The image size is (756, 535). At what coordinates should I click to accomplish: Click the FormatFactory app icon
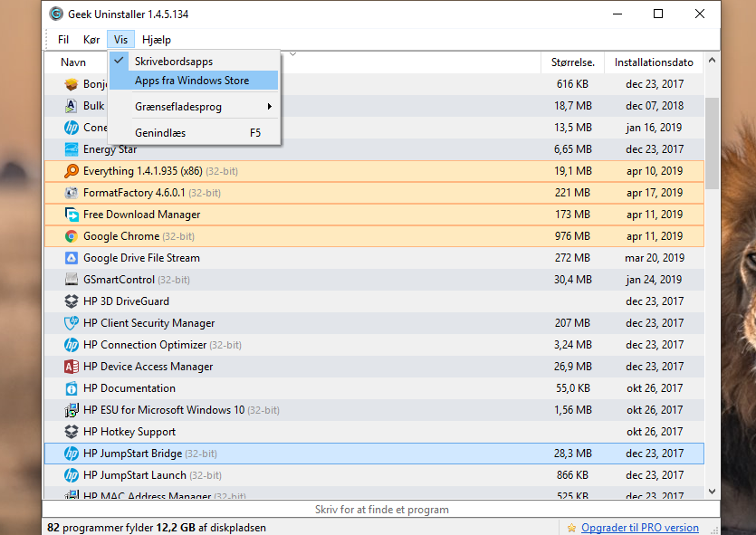point(72,193)
